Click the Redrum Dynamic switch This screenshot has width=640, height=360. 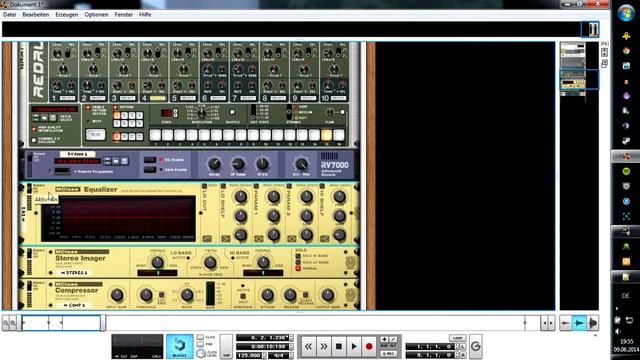[289, 112]
